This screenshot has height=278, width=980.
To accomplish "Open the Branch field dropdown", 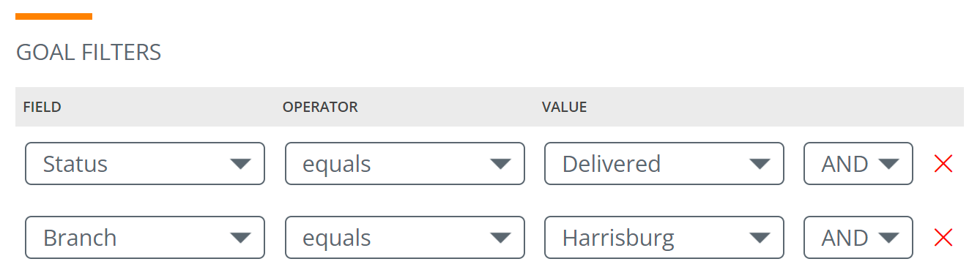I will pos(145,238).
